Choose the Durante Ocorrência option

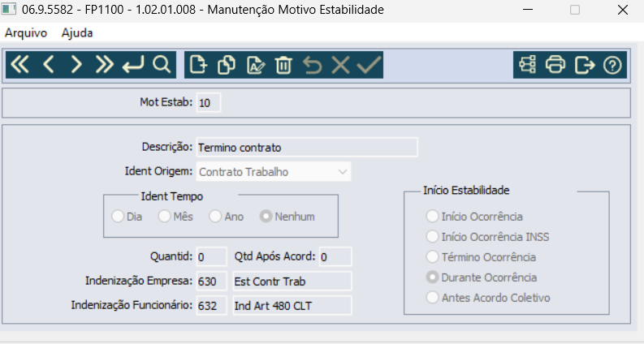(x=432, y=277)
